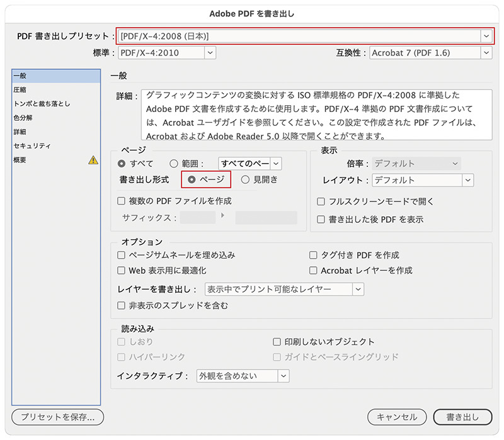Enable フルスクリーンモードで開く checkbox

point(321,201)
